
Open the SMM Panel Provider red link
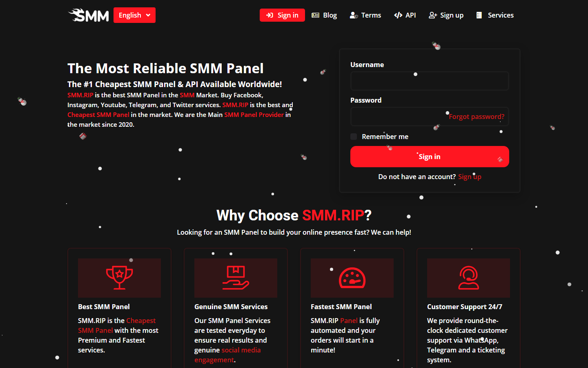pyautogui.click(x=254, y=114)
